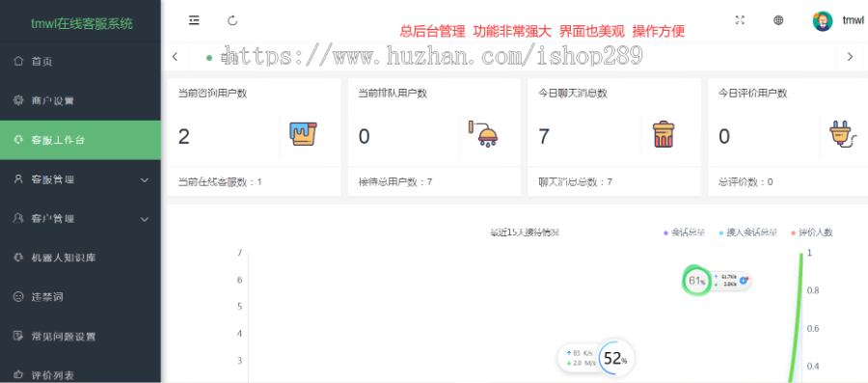Open 评价列表 menu item
The image size is (868, 383).
click(x=80, y=374)
